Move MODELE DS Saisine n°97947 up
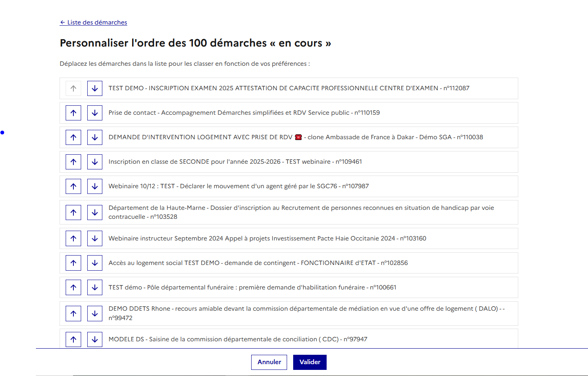Viewport: 588px width, 376px height. pyautogui.click(x=73, y=339)
